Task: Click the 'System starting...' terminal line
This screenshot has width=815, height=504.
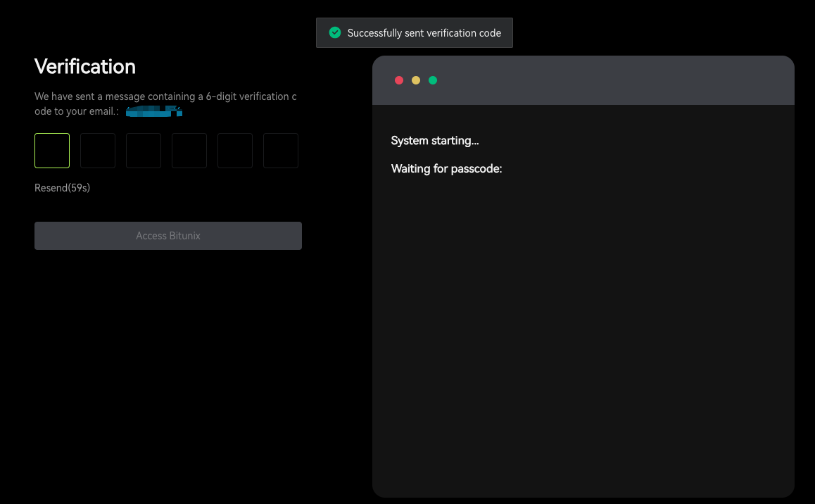Action: [435, 141]
